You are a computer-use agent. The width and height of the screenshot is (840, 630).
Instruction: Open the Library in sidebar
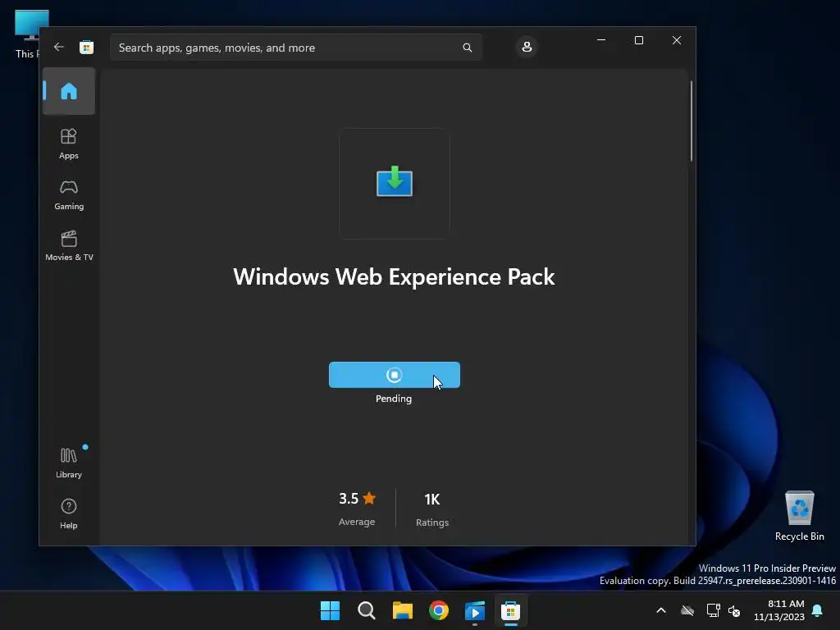tap(69, 463)
